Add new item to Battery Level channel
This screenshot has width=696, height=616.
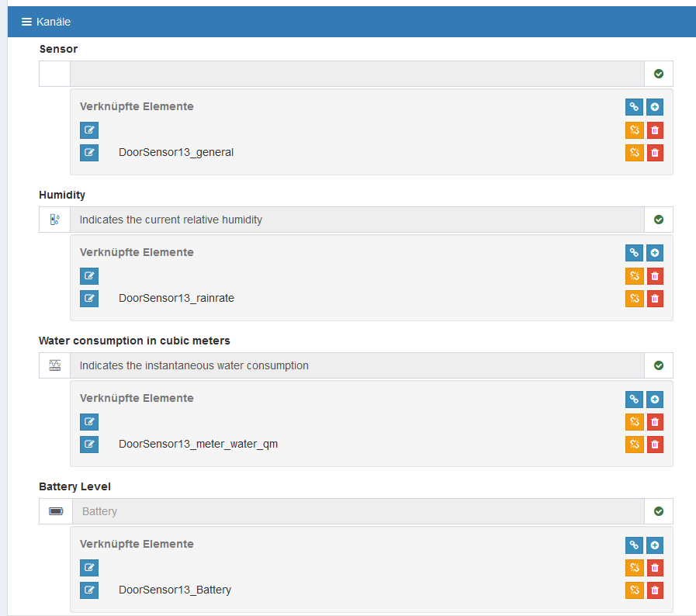pyautogui.click(x=655, y=545)
